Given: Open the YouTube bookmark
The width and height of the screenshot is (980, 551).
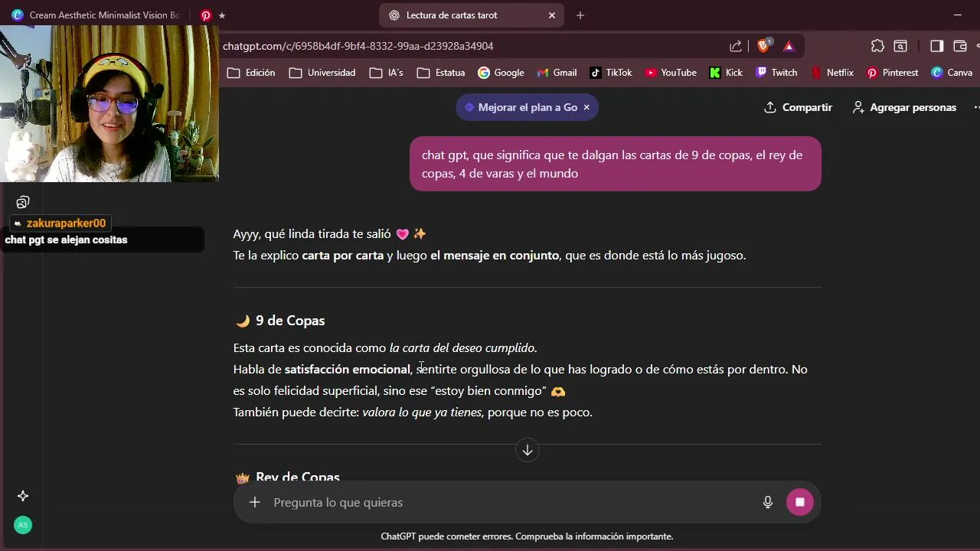Looking at the screenshot, I should tap(671, 73).
